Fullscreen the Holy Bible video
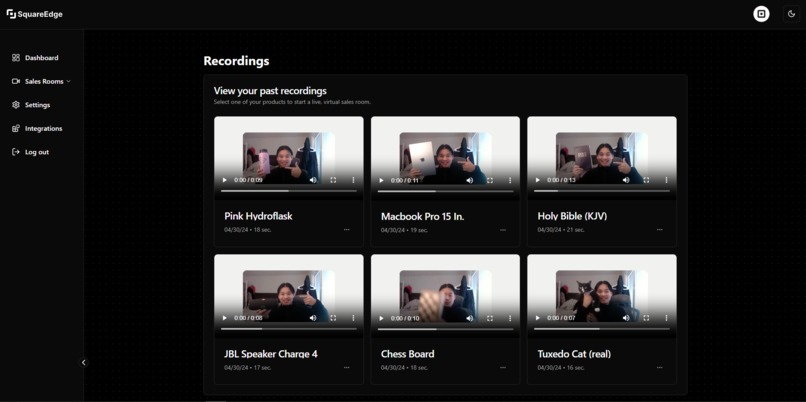This screenshot has width=806, height=402. pos(646,180)
